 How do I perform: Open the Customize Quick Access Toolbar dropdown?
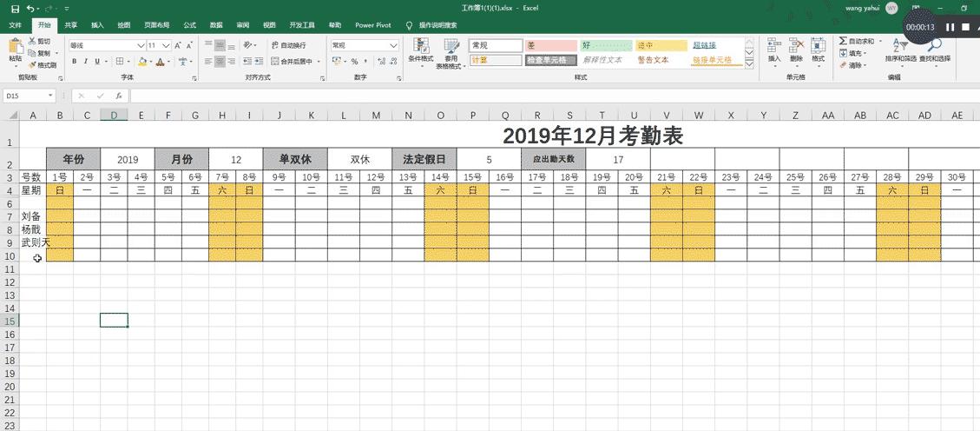tap(67, 9)
